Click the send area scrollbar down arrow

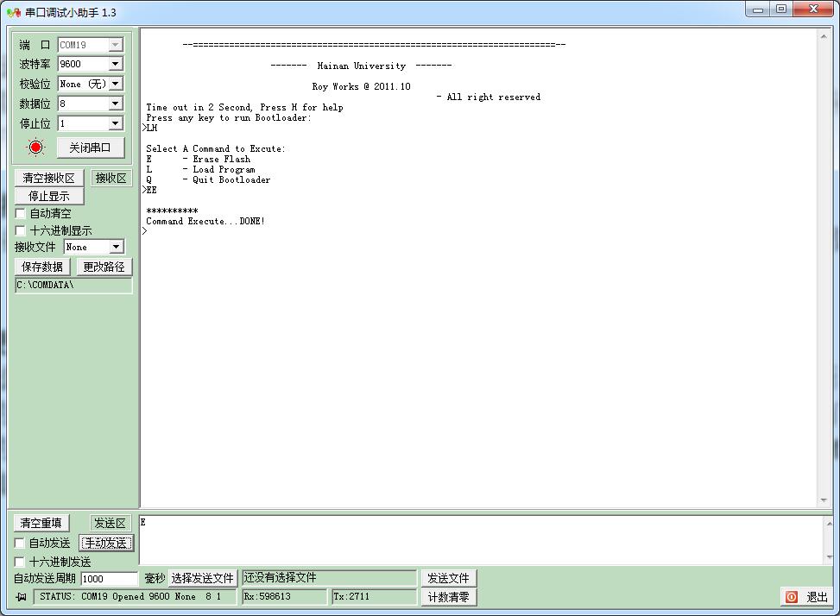coord(829,557)
